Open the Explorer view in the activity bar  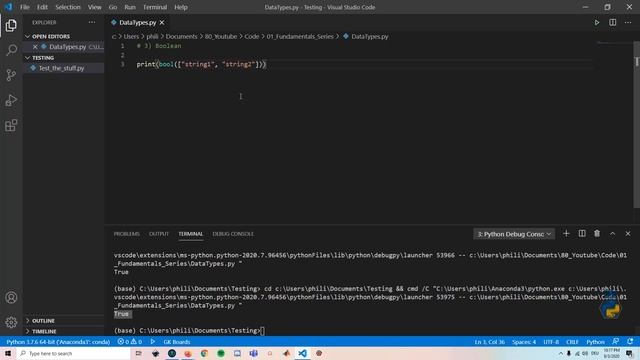tap(11, 25)
